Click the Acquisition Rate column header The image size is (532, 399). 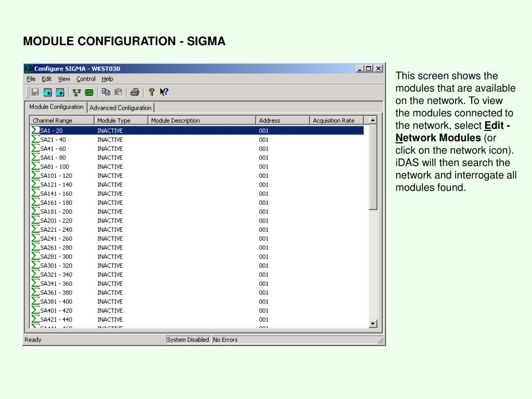tap(337, 121)
